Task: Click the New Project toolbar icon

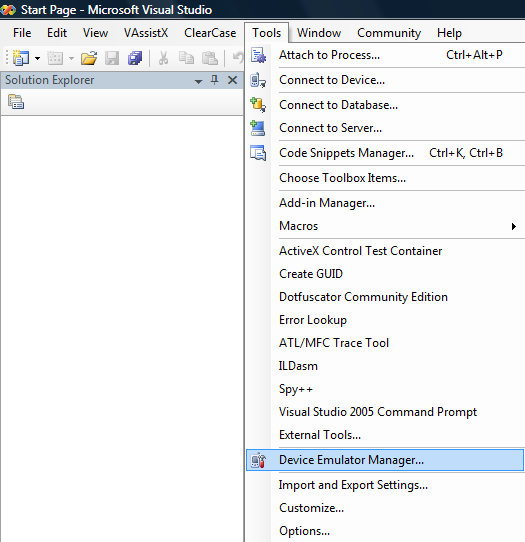Action: 21,58
